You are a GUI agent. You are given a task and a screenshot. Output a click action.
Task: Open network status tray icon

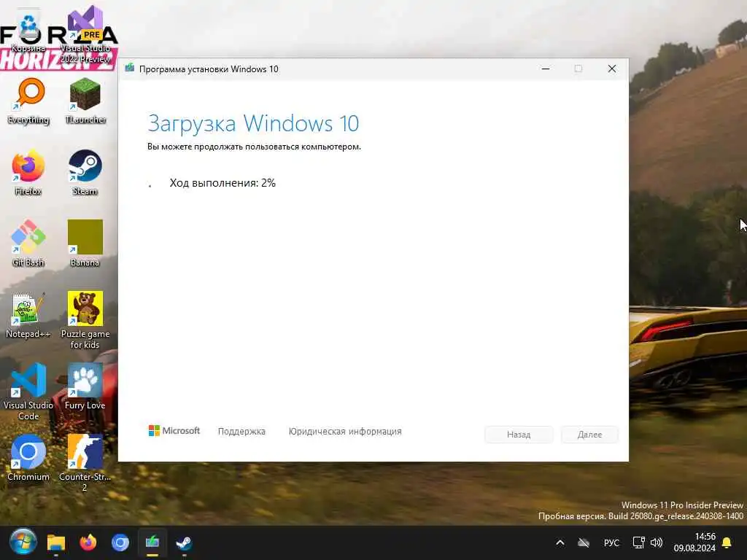pyautogui.click(x=638, y=542)
